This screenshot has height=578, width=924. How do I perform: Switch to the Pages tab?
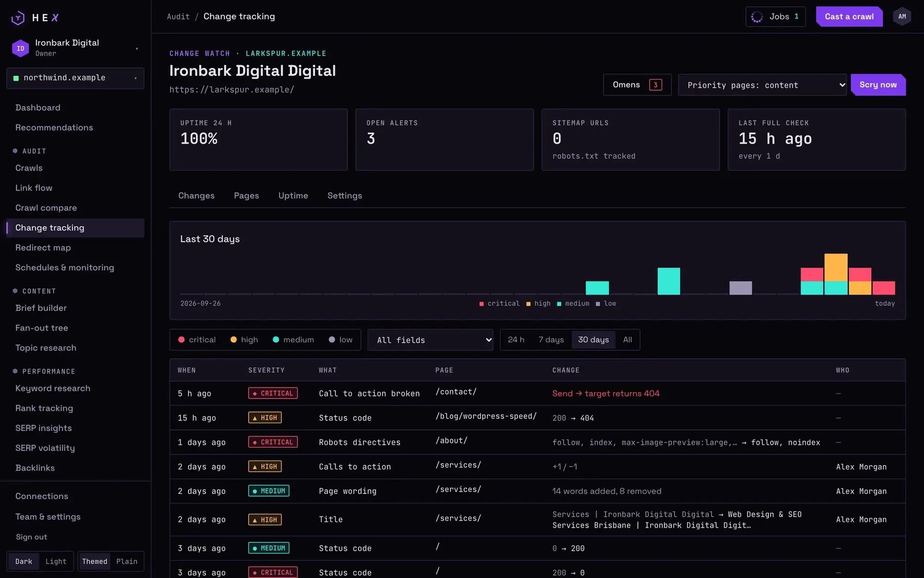click(x=246, y=196)
